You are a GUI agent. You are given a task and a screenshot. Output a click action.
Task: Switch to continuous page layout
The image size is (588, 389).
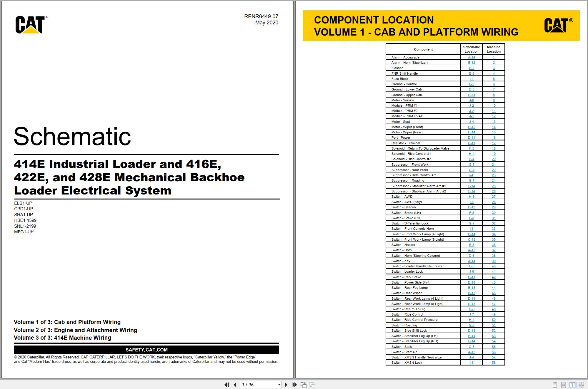point(564,385)
